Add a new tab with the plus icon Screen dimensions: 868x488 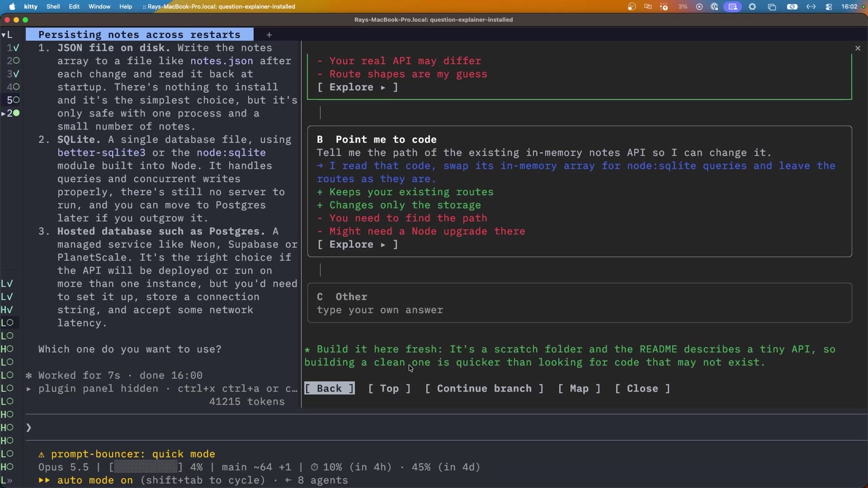tap(269, 35)
